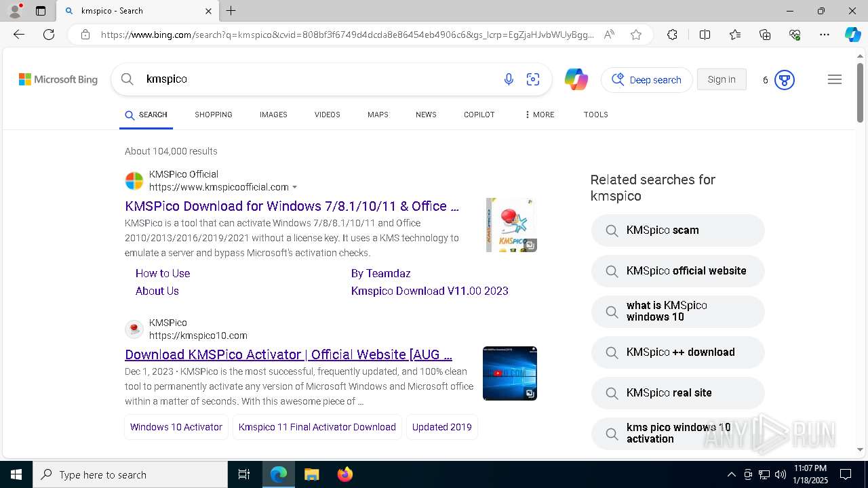Viewport: 868px width, 488px height.
Task: Select the SEARCH tab
Action: point(146,115)
